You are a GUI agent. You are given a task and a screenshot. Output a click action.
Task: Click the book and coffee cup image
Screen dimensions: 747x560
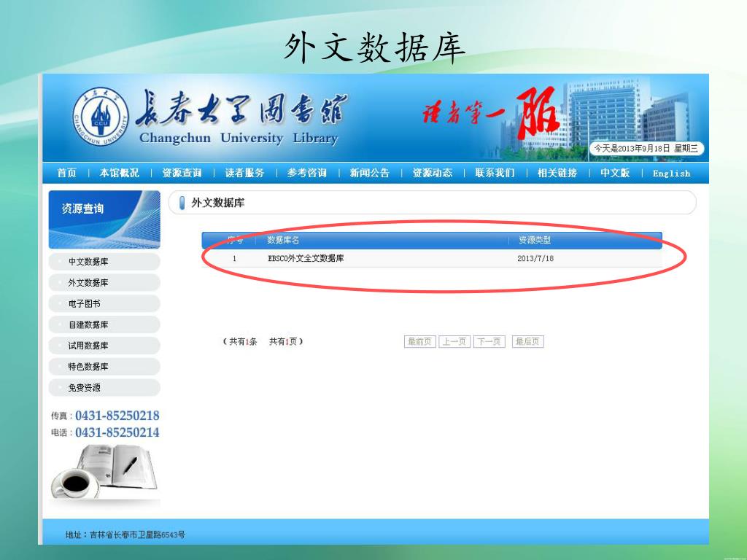coord(104,472)
